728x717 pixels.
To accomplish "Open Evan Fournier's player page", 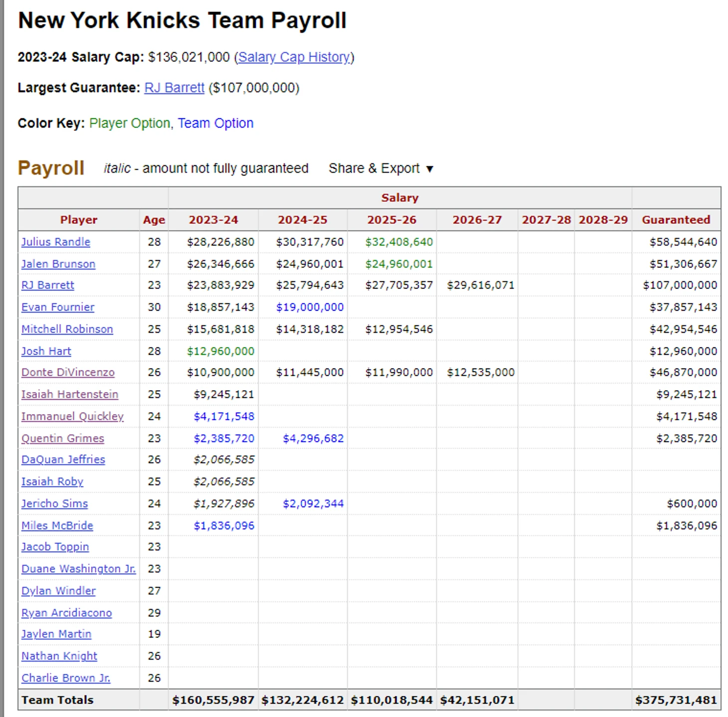I will [x=58, y=307].
